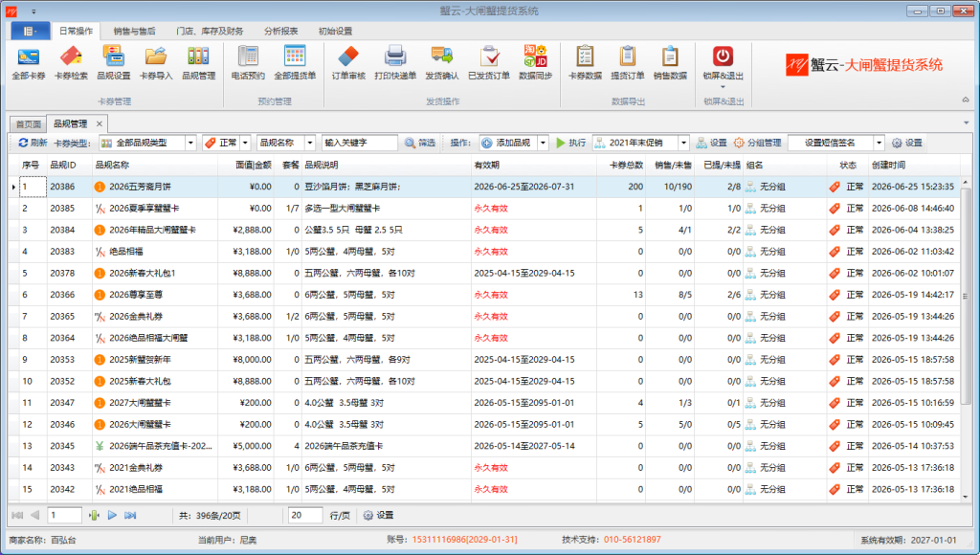
Task: Open 设置 next to SMS signature
Action: pos(907,144)
